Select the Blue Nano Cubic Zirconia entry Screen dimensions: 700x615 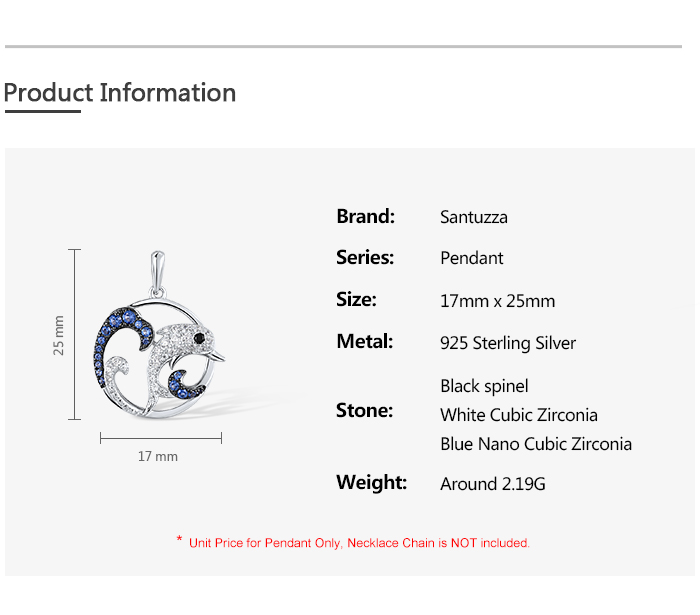coord(536,444)
